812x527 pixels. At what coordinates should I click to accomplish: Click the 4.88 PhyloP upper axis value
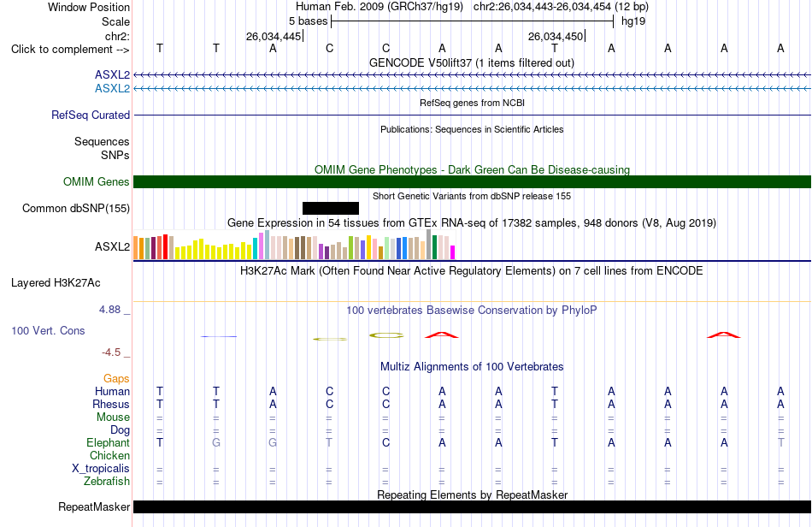click(109, 310)
